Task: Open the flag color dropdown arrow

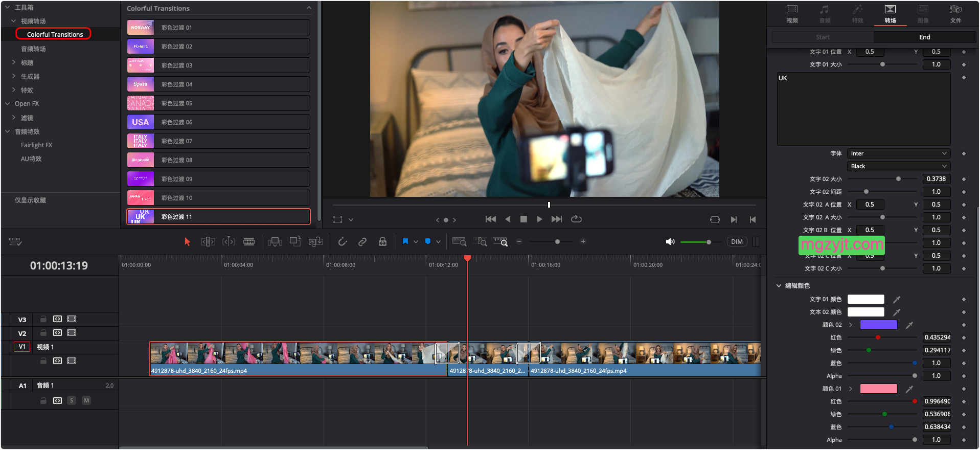Action: click(x=416, y=242)
